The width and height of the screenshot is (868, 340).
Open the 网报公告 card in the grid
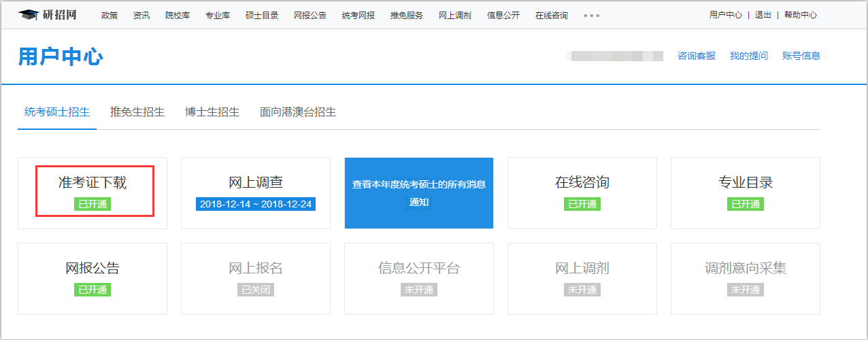tap(93, 279)
